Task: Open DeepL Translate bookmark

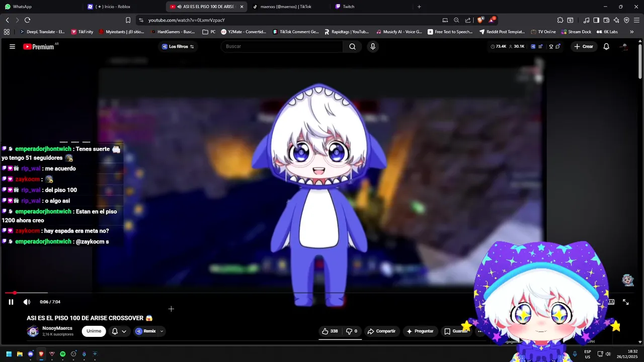Action: 42,32
